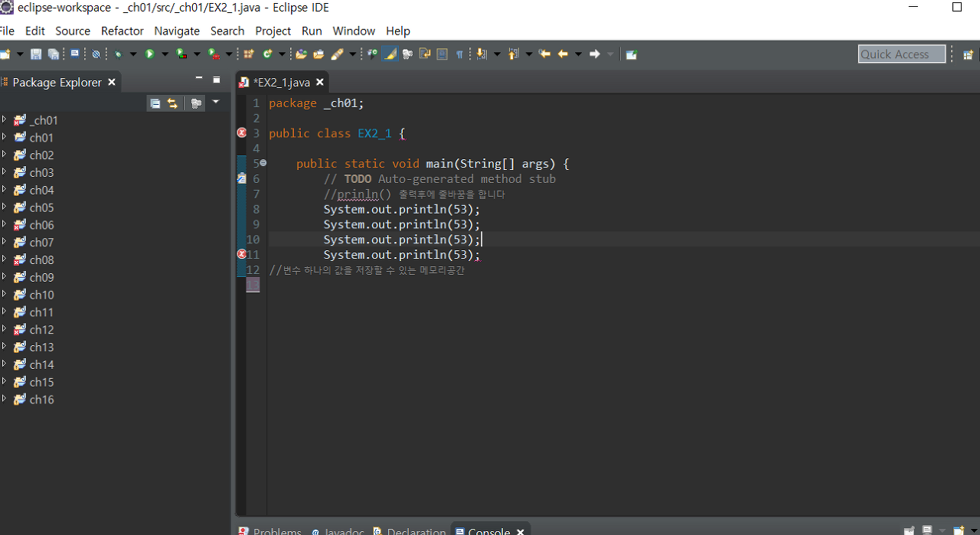Image resolution: width=980 pixels, height=535 pixels.
Task: Run the program with the green play icon
Action: pyautogui.click(x=149, y=54)
